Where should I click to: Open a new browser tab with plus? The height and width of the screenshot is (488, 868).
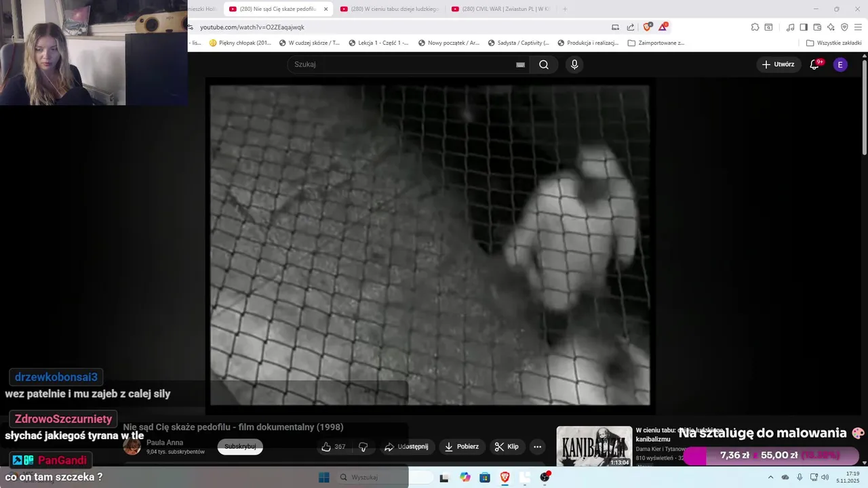(565, 9)
